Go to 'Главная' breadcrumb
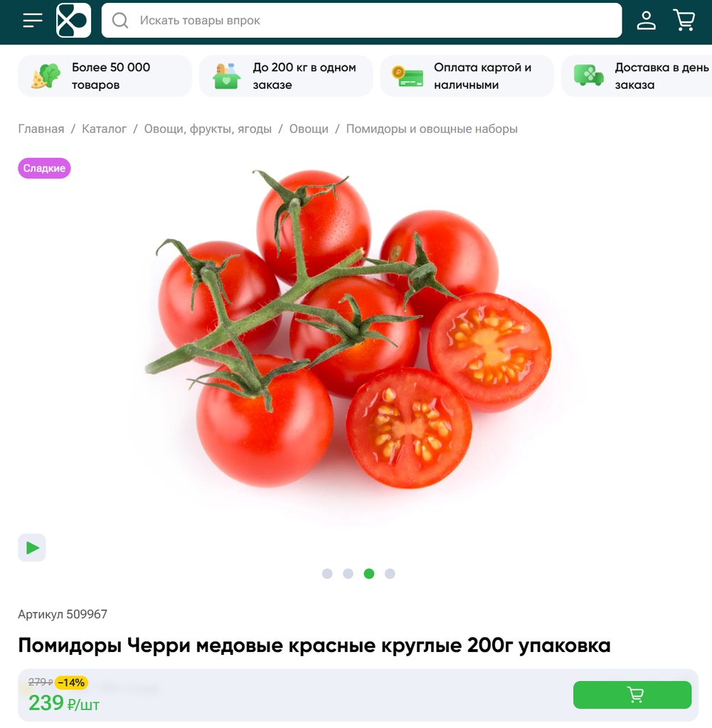The height and width of the screenshot is (728, 712). pyautogui.click(x=41, y=129)
